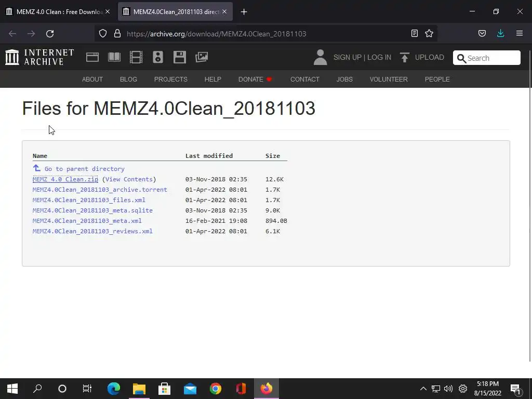Open the ABOUT menu item
The image size is (532, 399).
[x=92, y=79]
